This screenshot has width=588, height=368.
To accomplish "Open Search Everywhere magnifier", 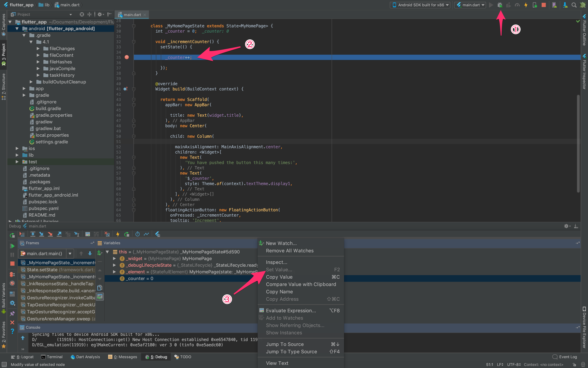I will point(574,5).
